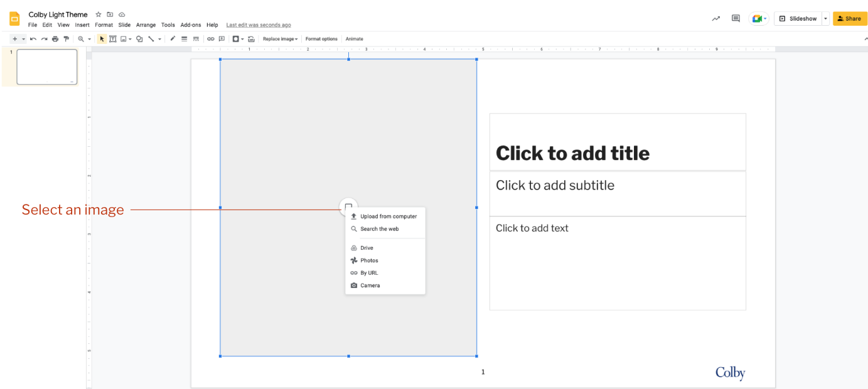Click the border color pencil icon
Image resolution: width=868 pixels, height=389 pixels.
[173, 39]
